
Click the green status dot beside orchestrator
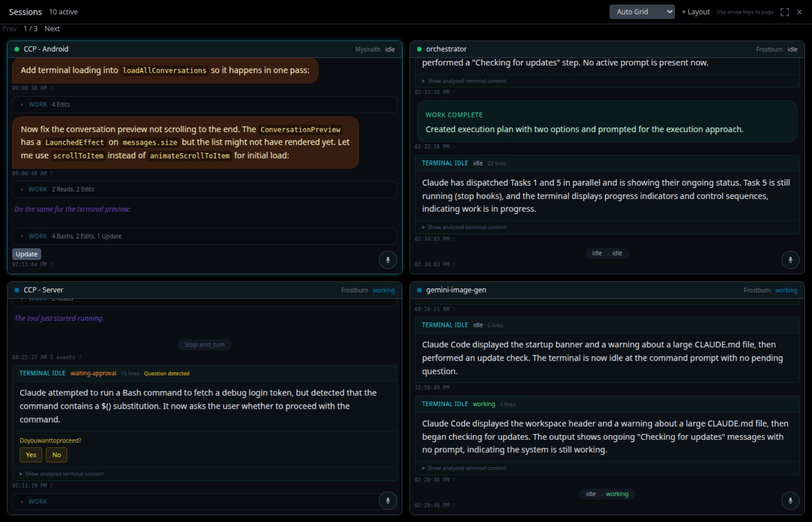click(419, 49)
